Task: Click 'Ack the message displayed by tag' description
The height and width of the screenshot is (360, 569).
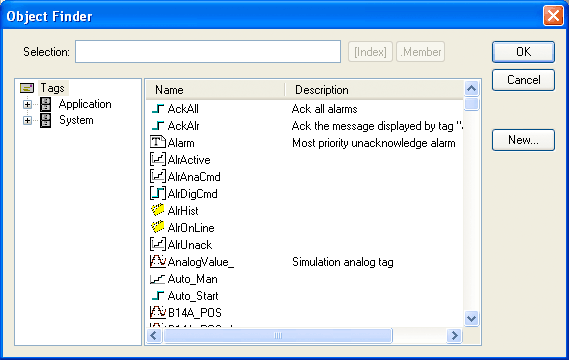Action: (x=377, y=126)
